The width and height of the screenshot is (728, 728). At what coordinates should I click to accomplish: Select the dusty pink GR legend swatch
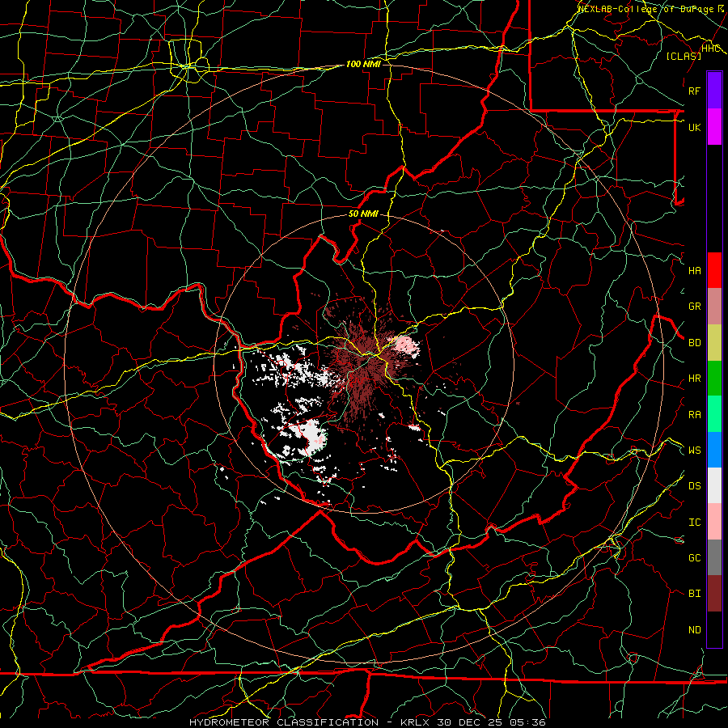[x=714, y=307]
